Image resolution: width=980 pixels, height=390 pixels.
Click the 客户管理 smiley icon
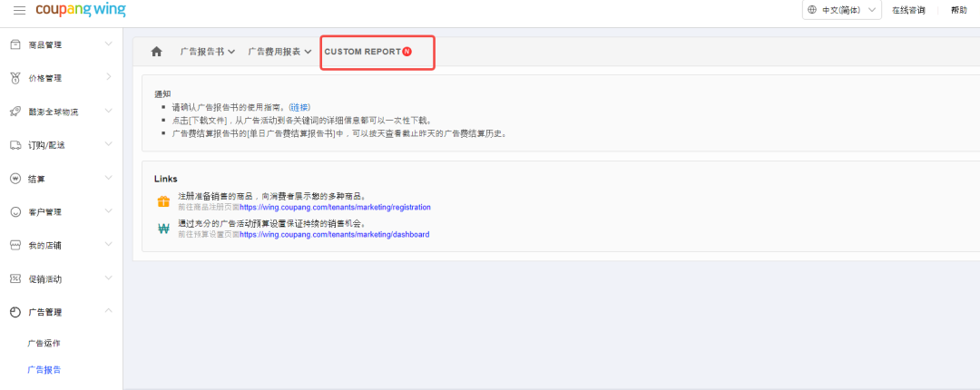[15, 212]
